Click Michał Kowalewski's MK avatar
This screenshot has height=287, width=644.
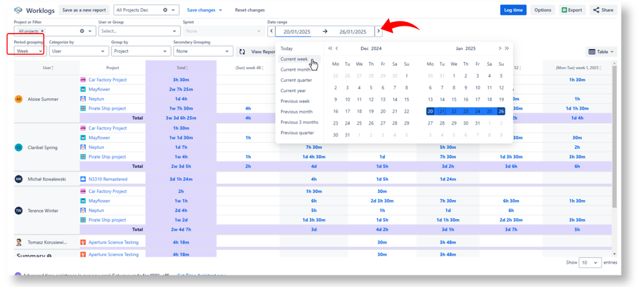(19, 179)
